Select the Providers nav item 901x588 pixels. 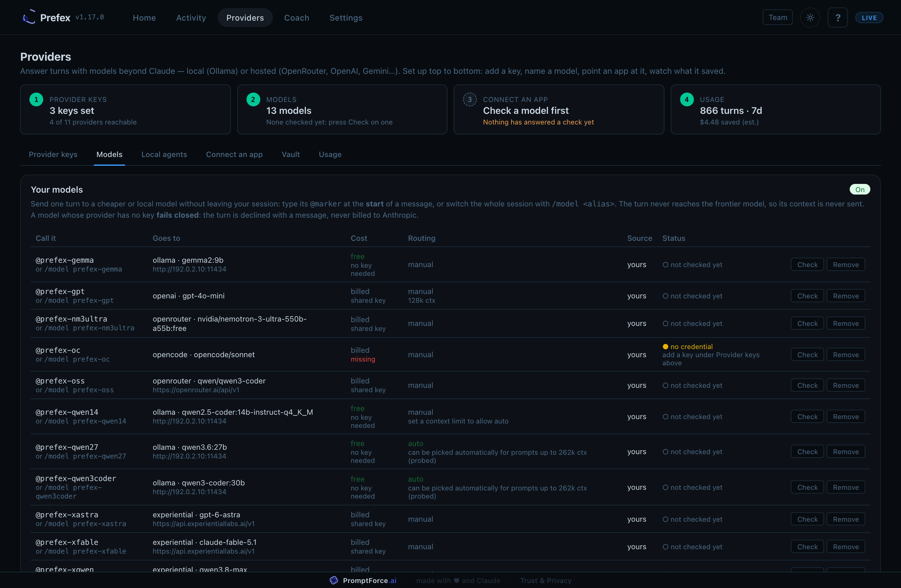coord(245,18)
